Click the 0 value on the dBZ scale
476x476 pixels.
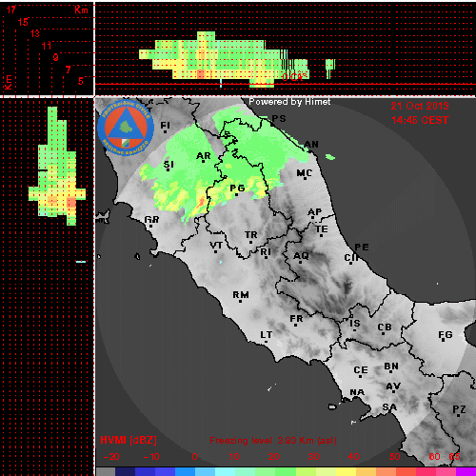(194, 457)
